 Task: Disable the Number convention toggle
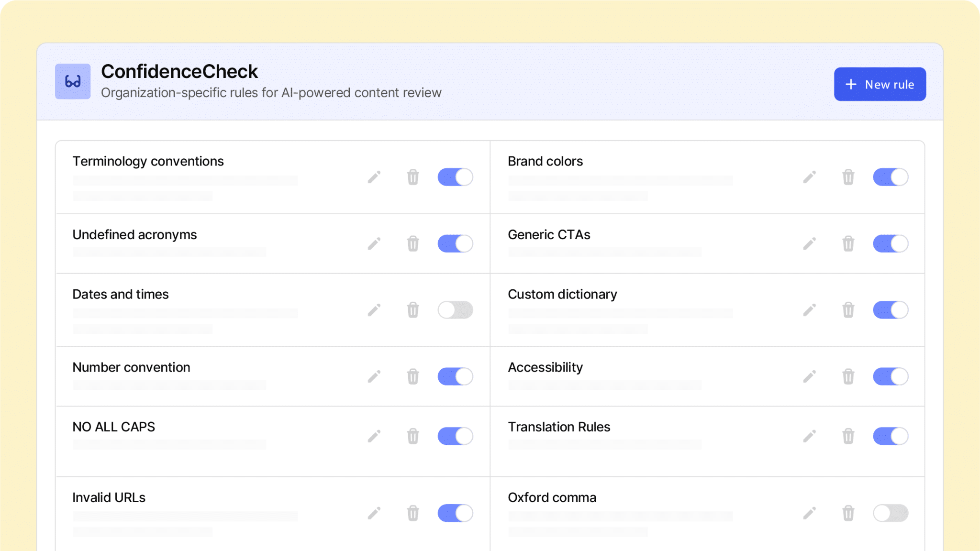point(455,376)
